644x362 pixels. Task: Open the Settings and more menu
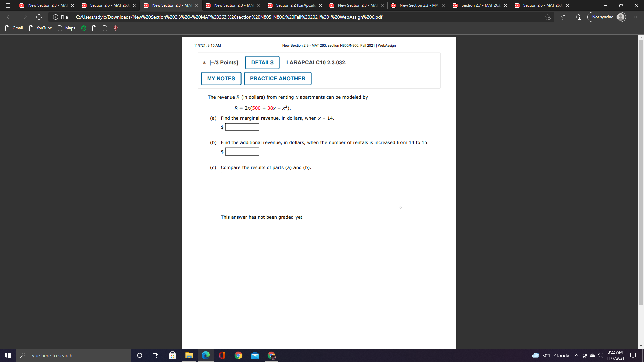tap(634, 17)
